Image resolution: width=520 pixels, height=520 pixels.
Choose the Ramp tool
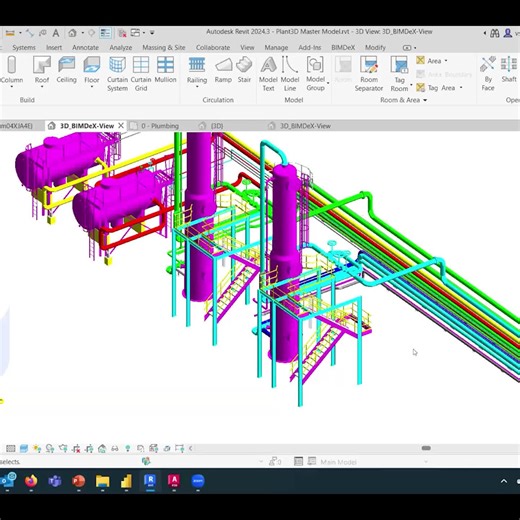coord(223,70)
